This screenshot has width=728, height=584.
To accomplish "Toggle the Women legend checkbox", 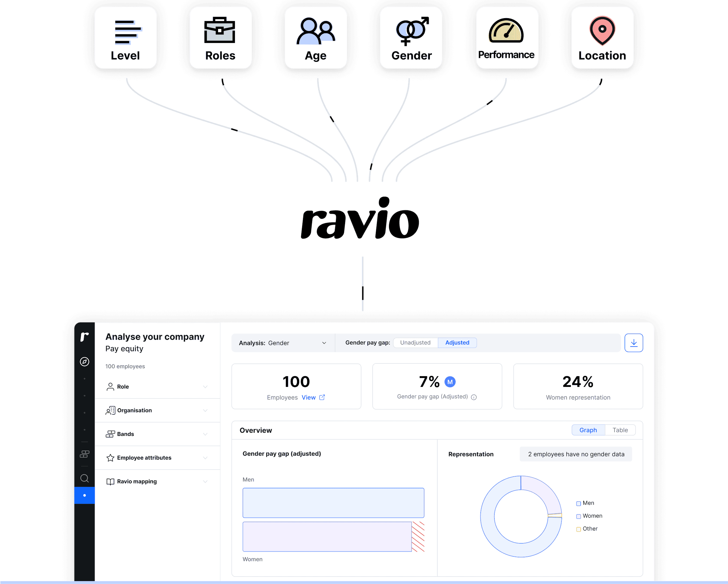I will [x=578, y=516].
